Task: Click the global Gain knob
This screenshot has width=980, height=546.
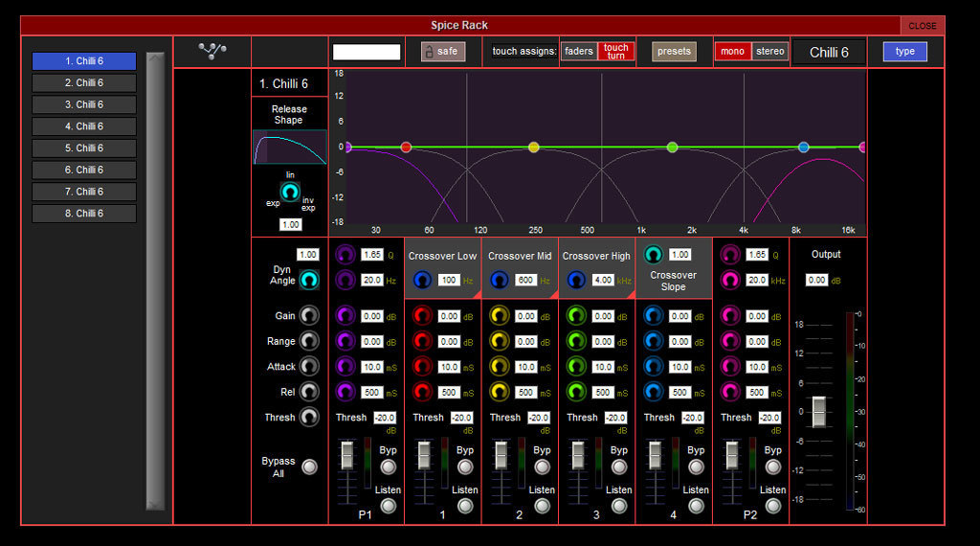Action: pos(308,315)
